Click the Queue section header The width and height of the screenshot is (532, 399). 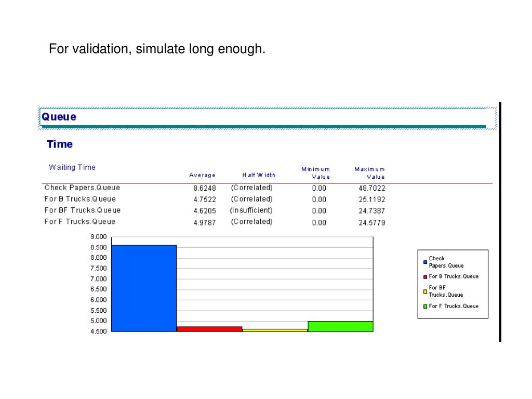tap(268, 118)
